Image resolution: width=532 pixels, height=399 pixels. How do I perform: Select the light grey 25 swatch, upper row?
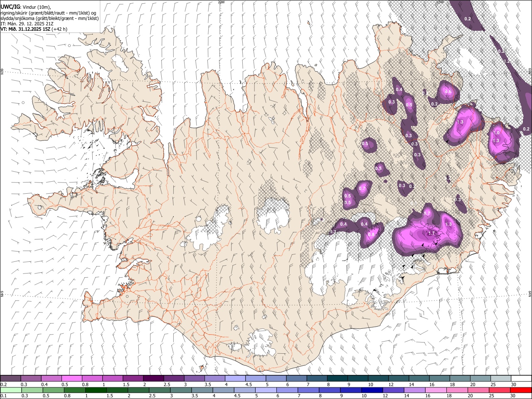coord(501,379)
